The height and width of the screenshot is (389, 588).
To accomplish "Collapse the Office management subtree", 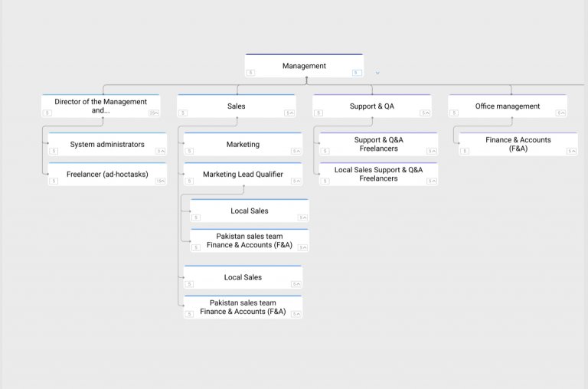I will (x=560, y=113).
